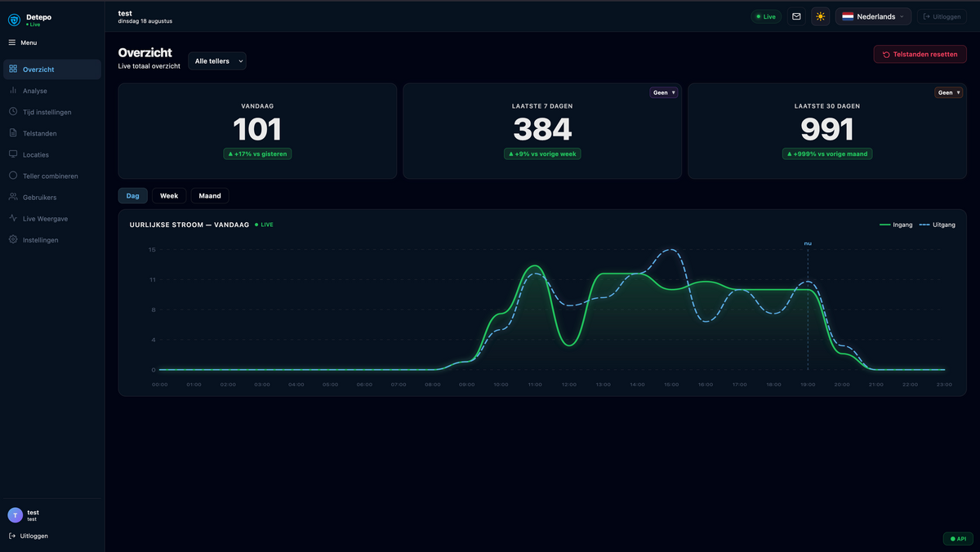Open Telstanden in the sidebar
The image size is (980, 552).
tap(52, 133)
